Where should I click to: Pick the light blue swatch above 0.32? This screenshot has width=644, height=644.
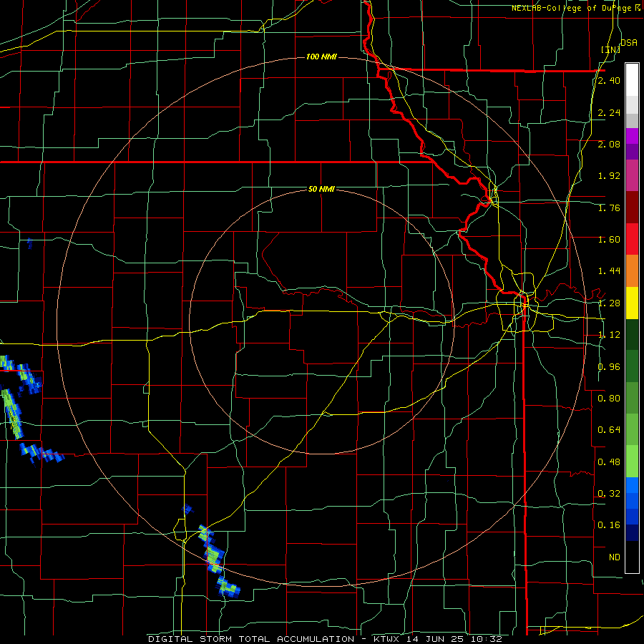[x=632, y=485]
